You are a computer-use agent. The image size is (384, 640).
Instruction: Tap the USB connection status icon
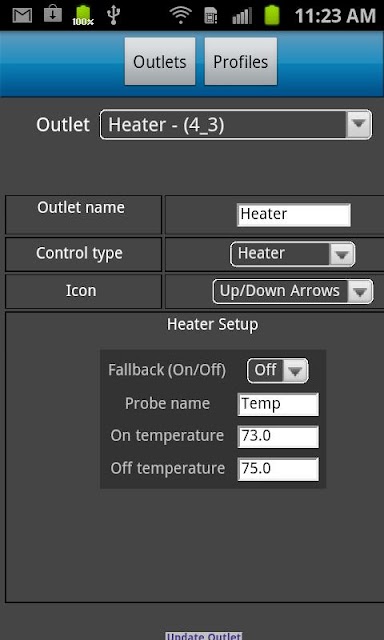click(x=112, y=16)
